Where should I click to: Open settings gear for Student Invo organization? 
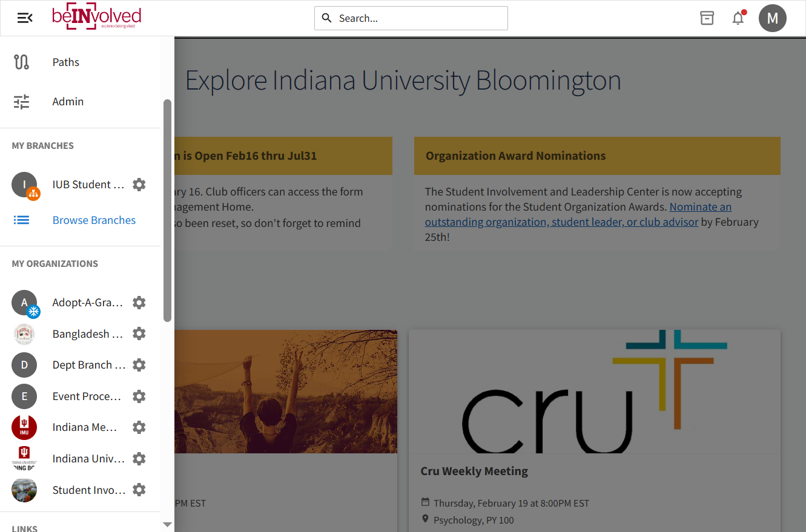tap(139, 490)
